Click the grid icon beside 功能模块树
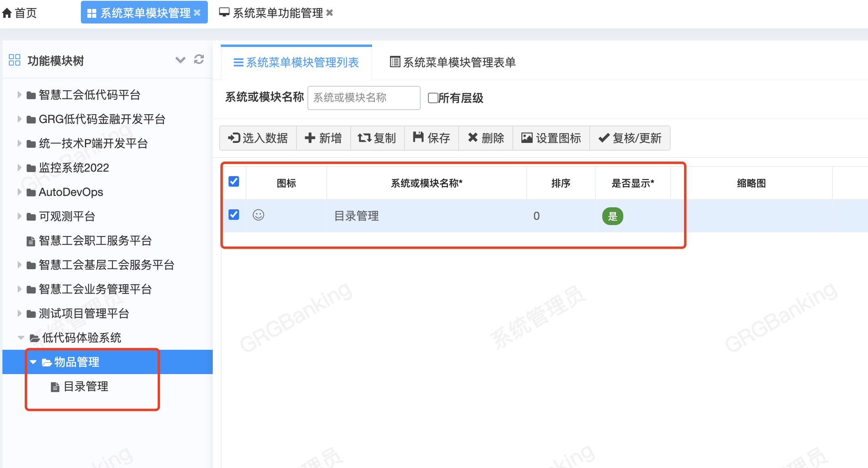This screenshot has height=468, width=868. click(15, 60)
